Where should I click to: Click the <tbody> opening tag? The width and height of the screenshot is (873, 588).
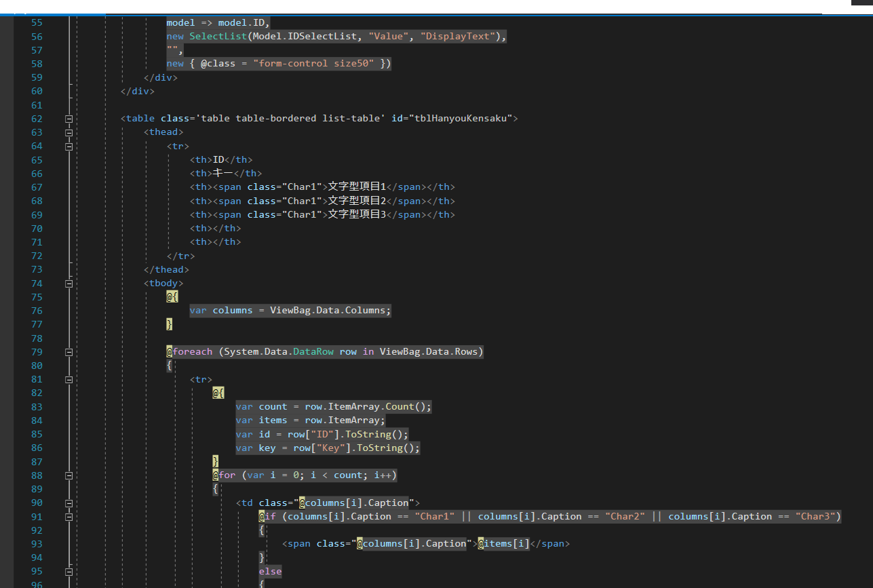(163, 283)
